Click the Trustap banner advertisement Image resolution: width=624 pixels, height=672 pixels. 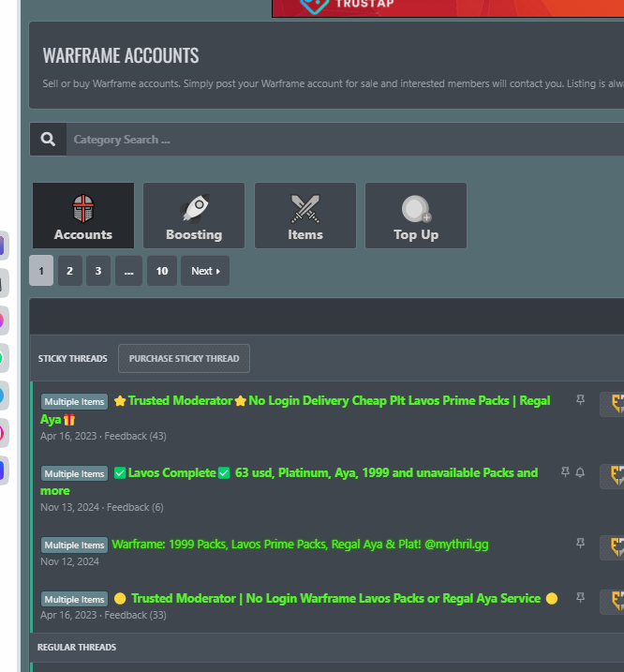(x=448, y=8)
